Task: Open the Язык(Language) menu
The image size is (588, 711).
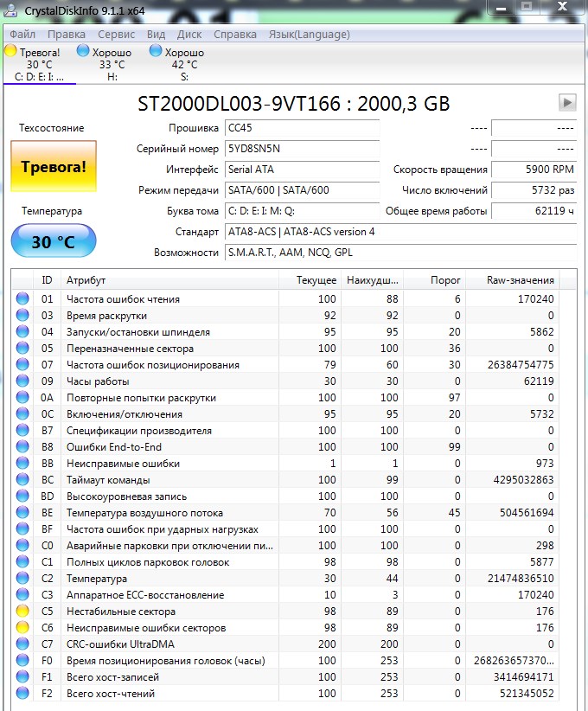Action: point(310,35)
